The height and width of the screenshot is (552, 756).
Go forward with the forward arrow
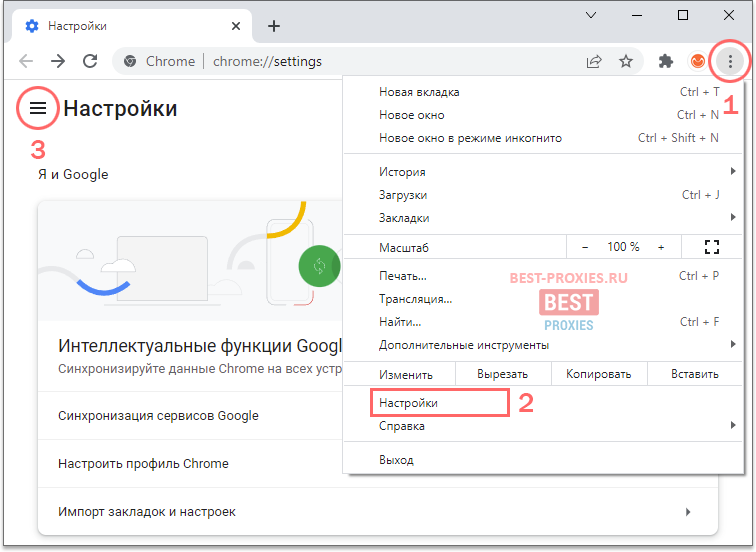[58, 61]
